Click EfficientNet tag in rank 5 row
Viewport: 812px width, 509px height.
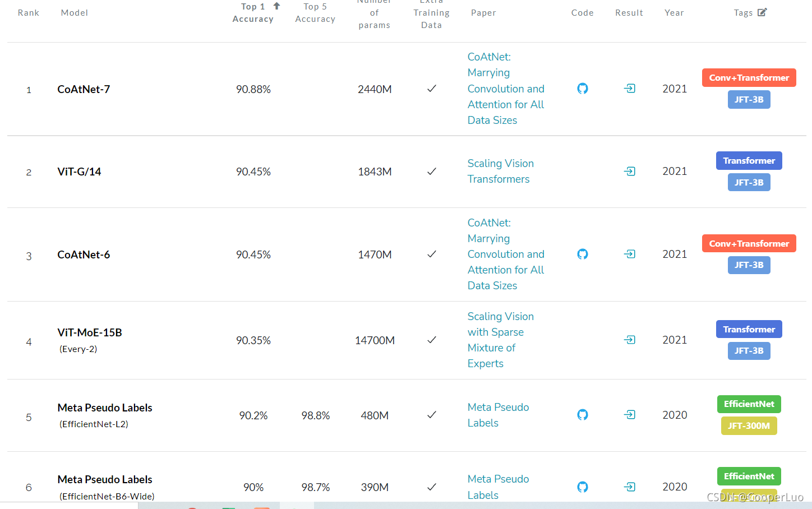tap(749, 404)
